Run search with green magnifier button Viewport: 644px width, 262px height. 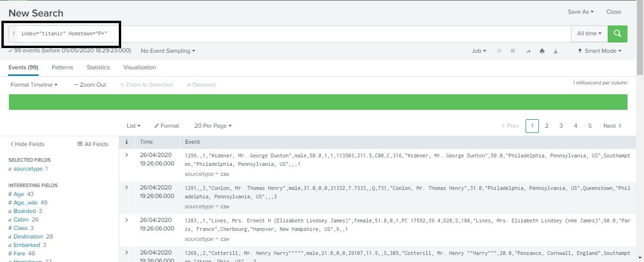pos(617,33)
